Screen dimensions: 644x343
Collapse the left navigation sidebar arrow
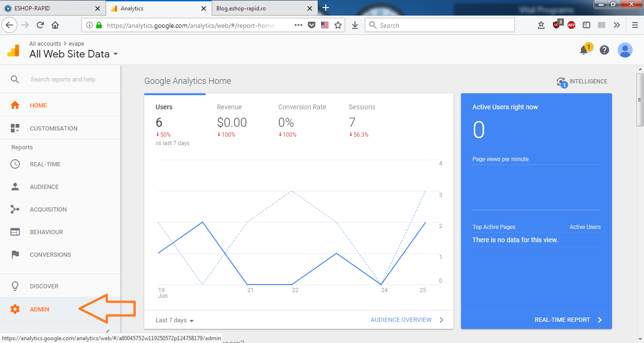point(107,332)
